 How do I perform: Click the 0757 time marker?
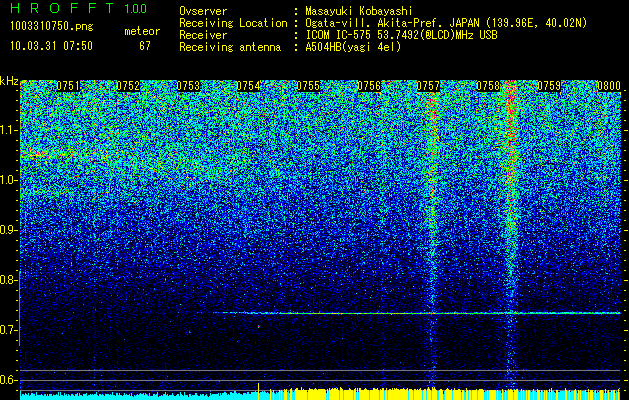428,86
